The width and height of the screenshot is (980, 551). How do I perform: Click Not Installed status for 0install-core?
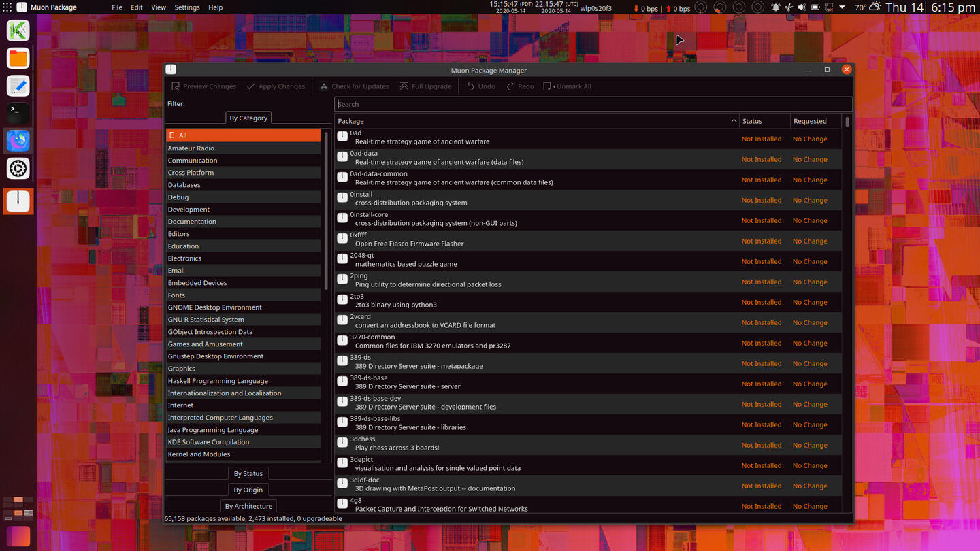point(761,220)
